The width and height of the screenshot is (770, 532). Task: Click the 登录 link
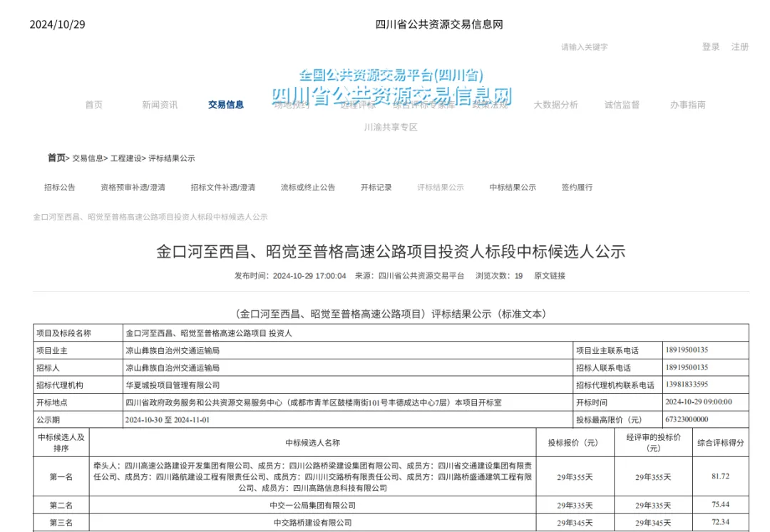coord(711,46)
